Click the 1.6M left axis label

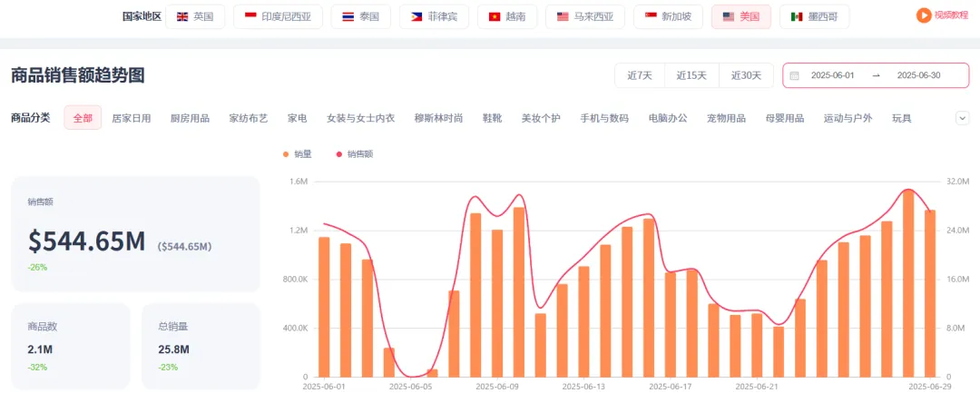coord(299,182)
